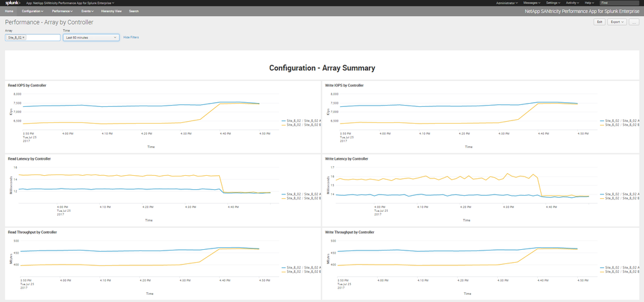Open the app selector dropdown

point(70,3)
